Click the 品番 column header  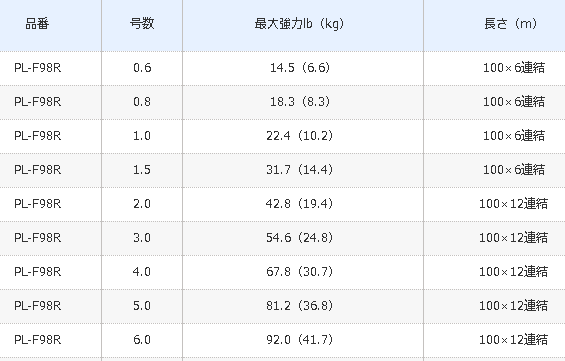[37, 24]
